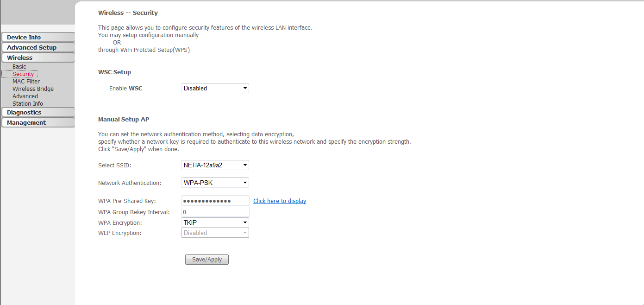Image resolution: width=644 pixels, height=305 pixels.
Task: Click the 'Network Authentication:' label
Action: tap(130, 183)
